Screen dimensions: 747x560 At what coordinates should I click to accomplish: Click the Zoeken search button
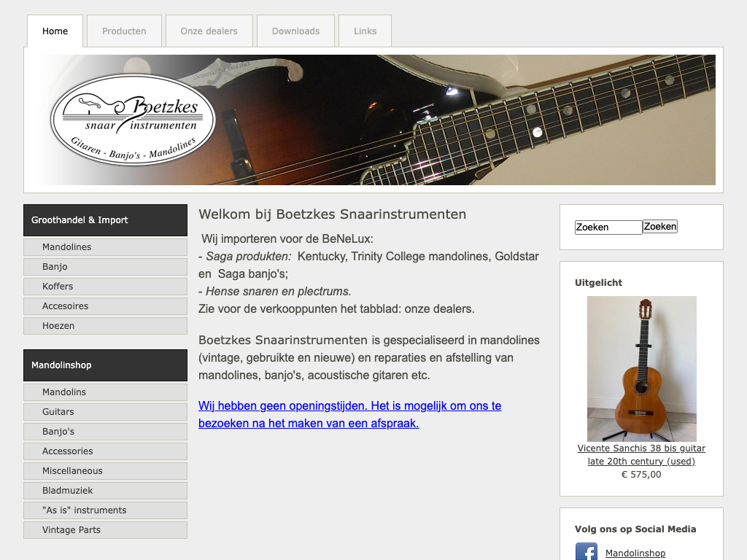(659, 227)
